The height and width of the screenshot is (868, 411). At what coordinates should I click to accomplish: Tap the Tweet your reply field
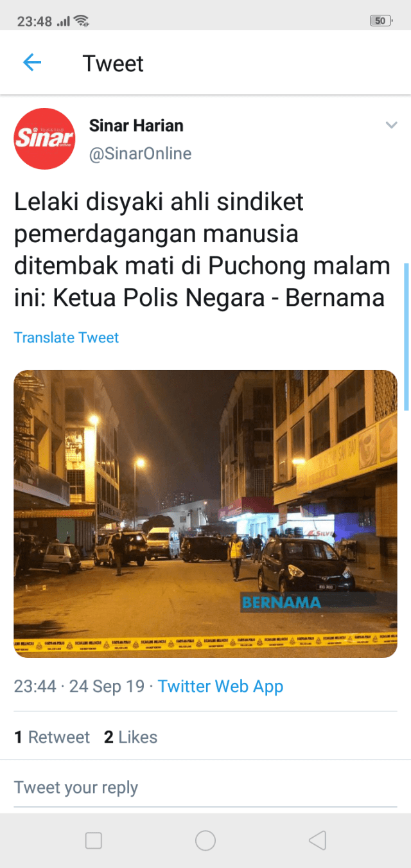(x=205, y=788)
